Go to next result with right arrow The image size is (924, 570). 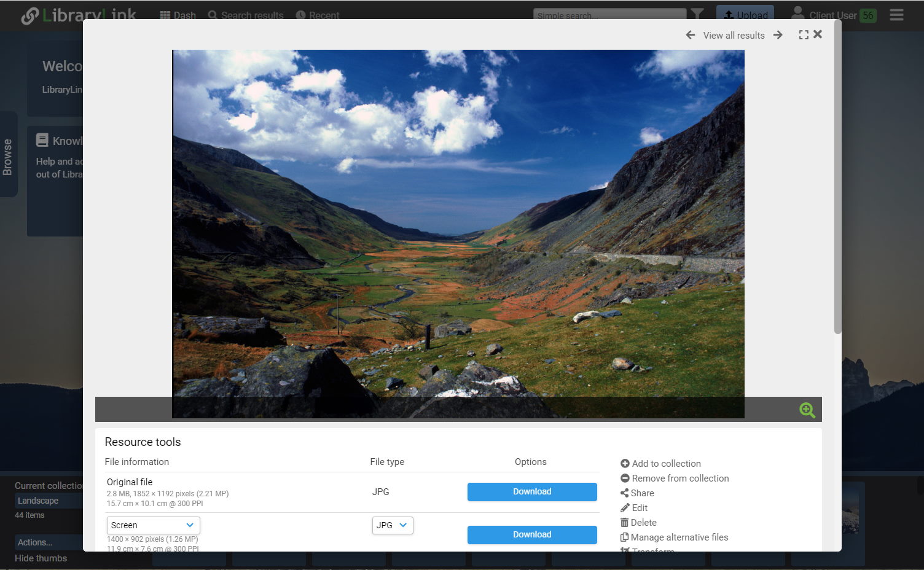778,35
